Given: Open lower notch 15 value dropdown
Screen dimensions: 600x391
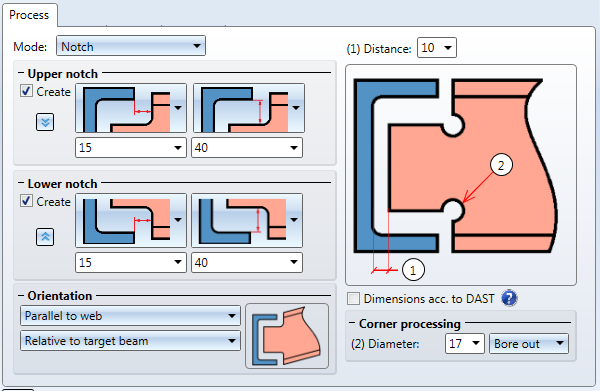Looking at the screenshot, I should (x=131, y=262).
